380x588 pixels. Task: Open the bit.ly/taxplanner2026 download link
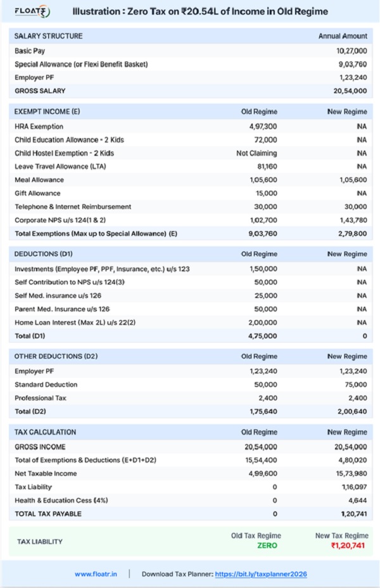(261, 574)
